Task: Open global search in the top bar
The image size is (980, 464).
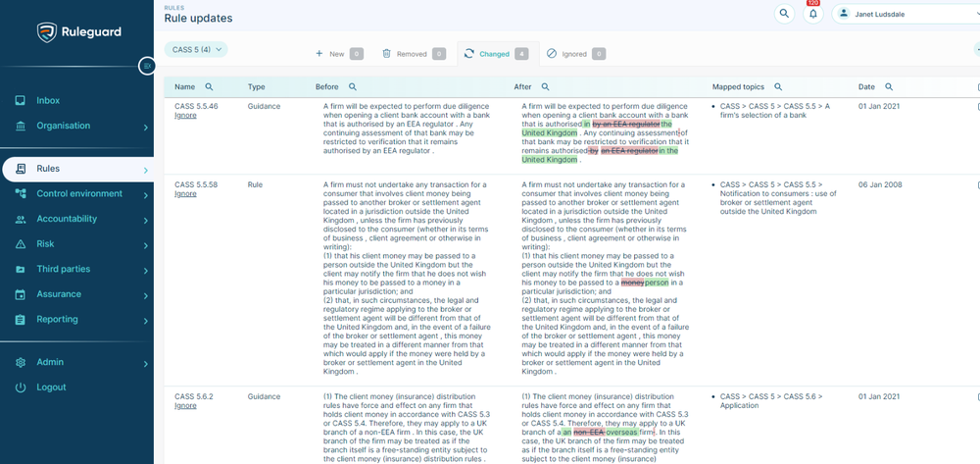Action: point(784,14)
